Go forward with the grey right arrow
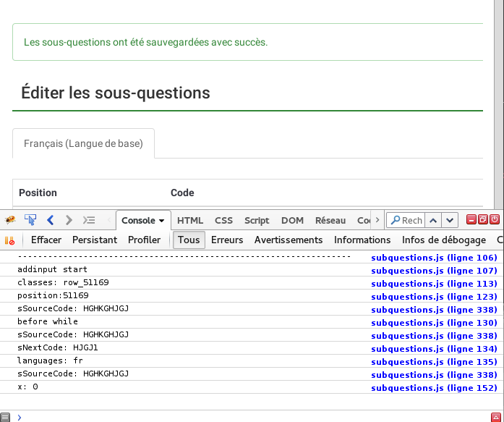 tap(69, 220)
